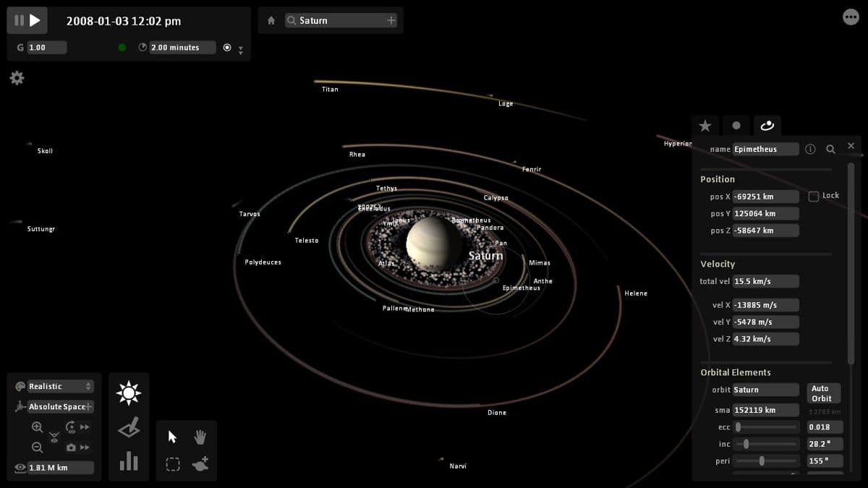Switch to the star favorites tab
Image resolution: width=868 pixels, height=488 pixels.
pyautogui.click(x=705, y=126)
